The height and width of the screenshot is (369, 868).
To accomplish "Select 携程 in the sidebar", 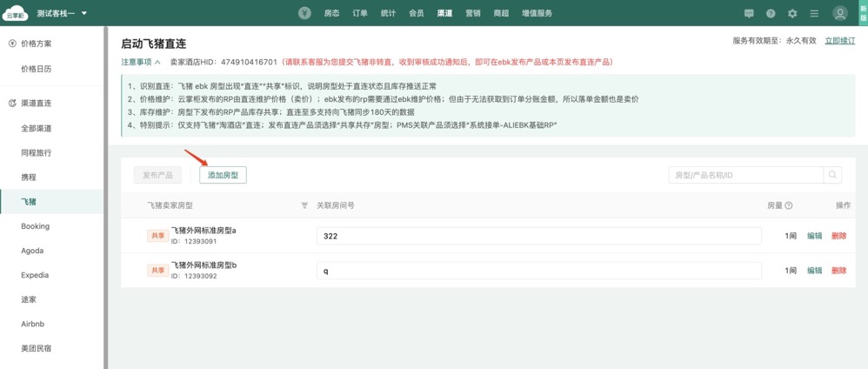I will (29, 178).
